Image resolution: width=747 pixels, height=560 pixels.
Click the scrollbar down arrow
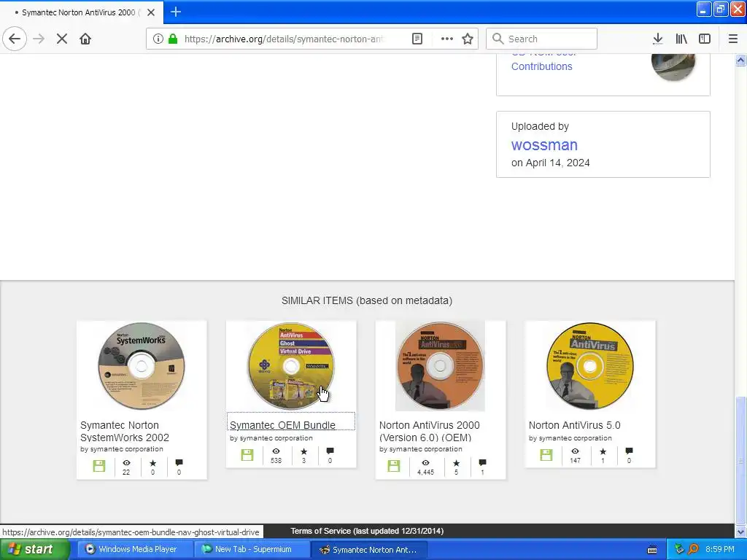click(x=740, y=532)
